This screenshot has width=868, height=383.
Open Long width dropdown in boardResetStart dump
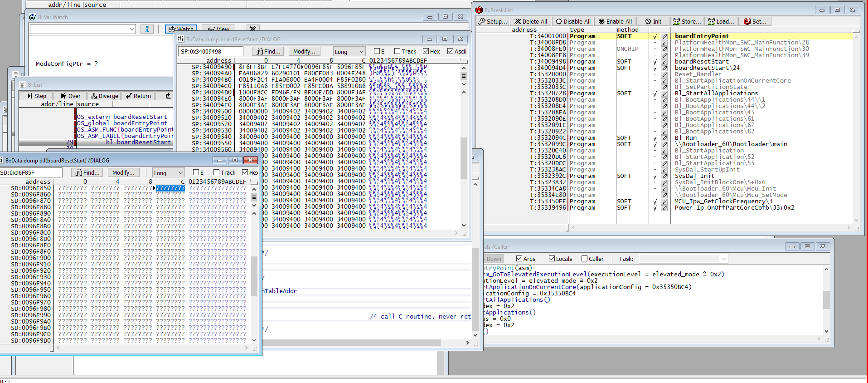349,51
